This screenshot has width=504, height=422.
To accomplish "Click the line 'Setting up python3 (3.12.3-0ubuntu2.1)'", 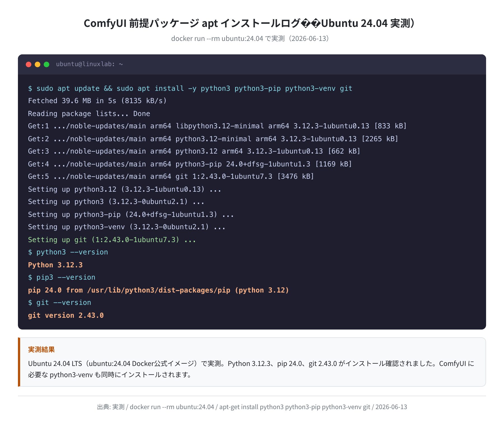I will click(x=116, y=202).
